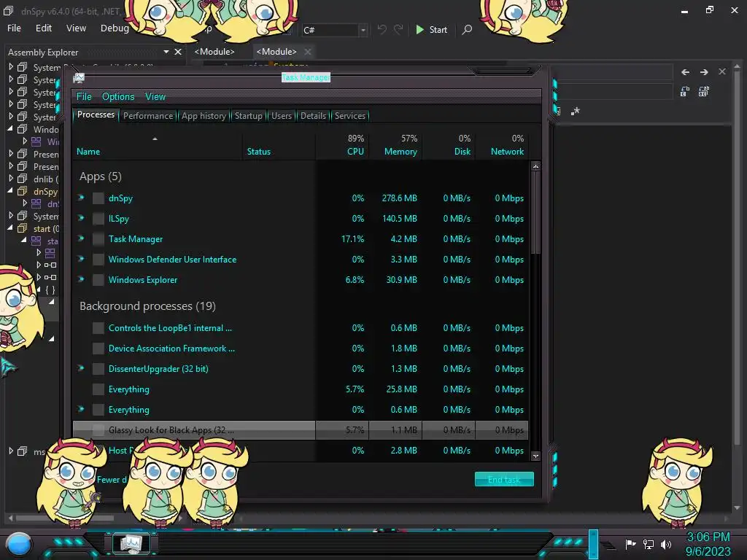Click the volume speaker tray icon
Image resolution: width=747 pixels, height=560 pixels.
coord(666,544)
